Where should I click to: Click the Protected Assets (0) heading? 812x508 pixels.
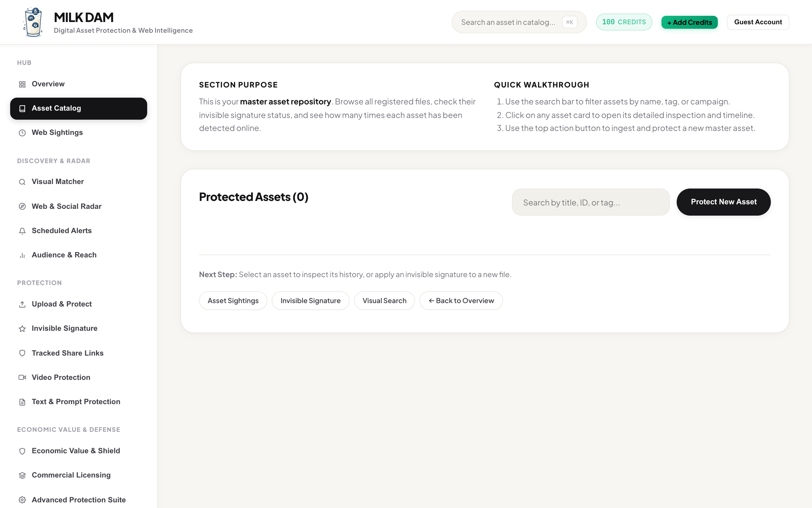click(x=253, y=197)
